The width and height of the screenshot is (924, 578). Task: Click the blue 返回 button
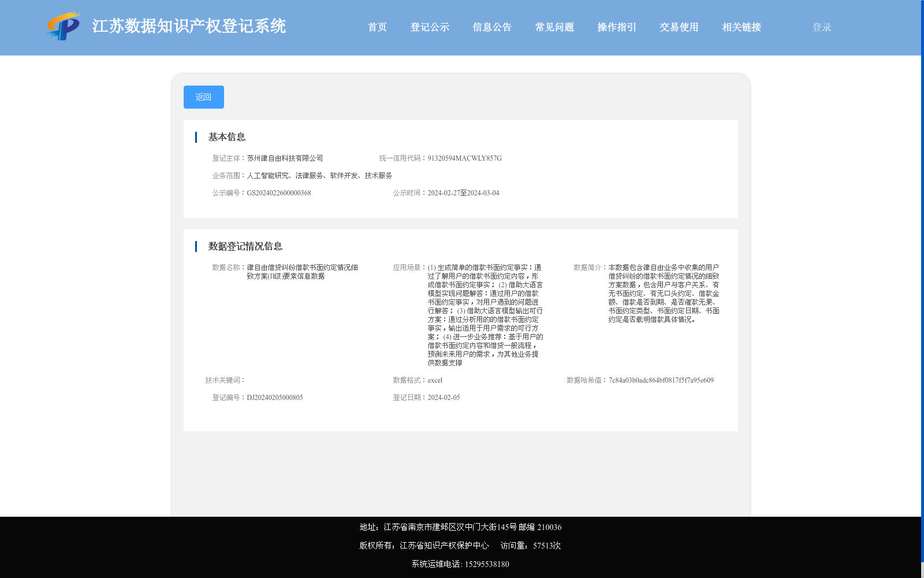(204, 97)
